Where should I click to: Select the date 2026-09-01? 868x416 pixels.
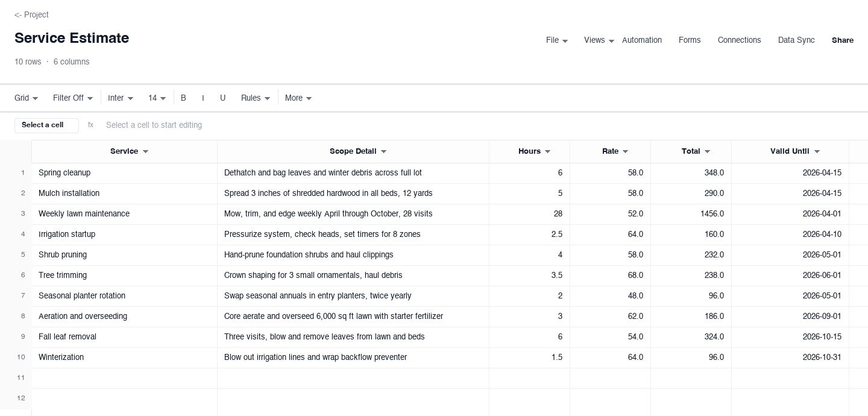790,317
